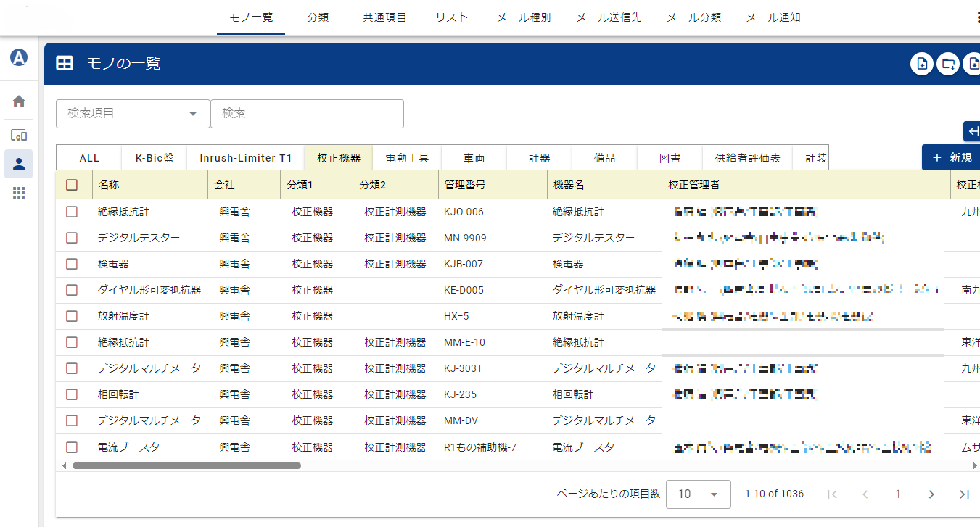Select the Inrush-Limiter T1 tab

pos(246,158)
